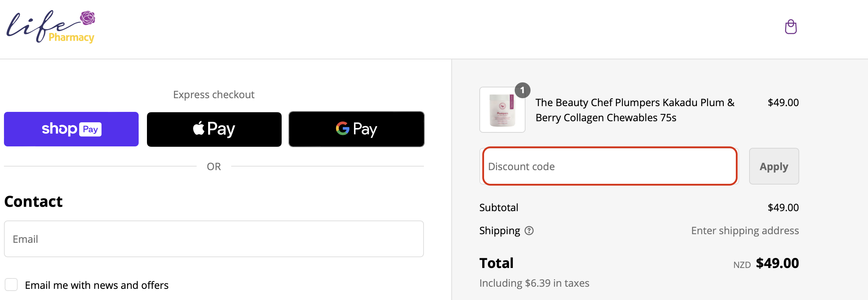This screenshot has height=300, width=868.
Task: Open the Beauty Chef Plumpers product thumbnail
Action: [502, 110]
